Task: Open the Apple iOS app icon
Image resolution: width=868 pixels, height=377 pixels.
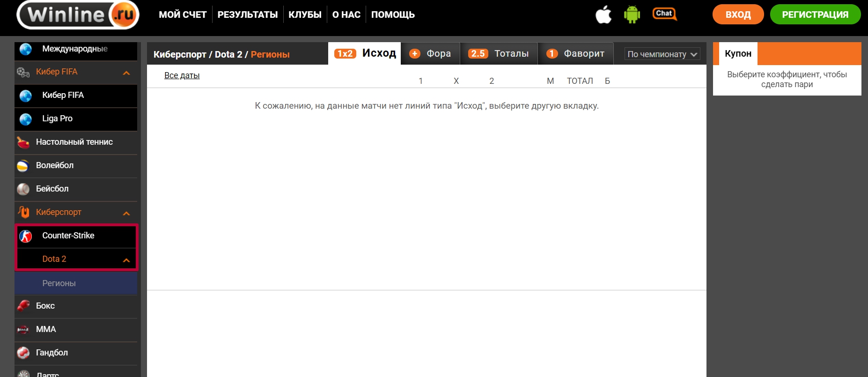Action: tap(603, 15)
